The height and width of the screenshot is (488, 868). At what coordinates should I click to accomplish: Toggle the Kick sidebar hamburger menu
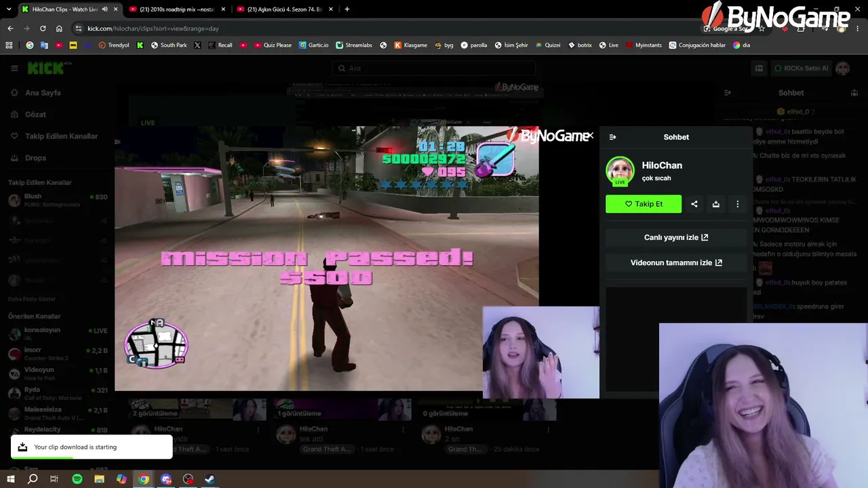tap(14, 68)
